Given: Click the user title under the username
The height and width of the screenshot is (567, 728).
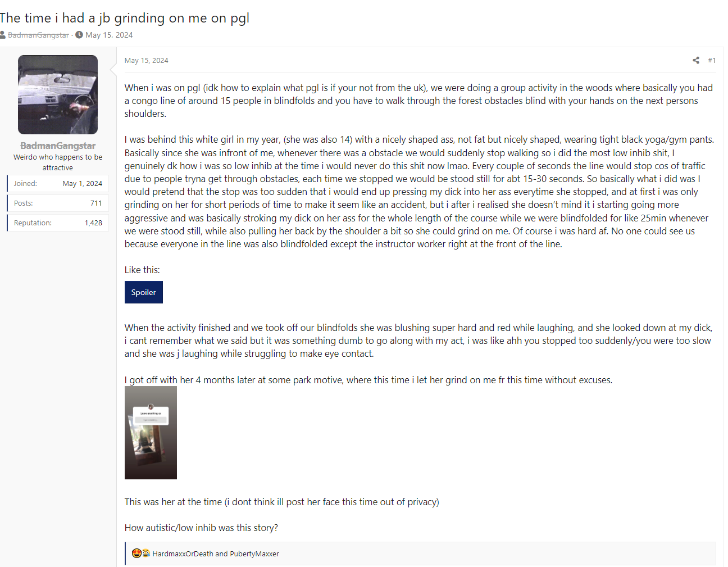Looking at the screenshot, I should [58, 162].
